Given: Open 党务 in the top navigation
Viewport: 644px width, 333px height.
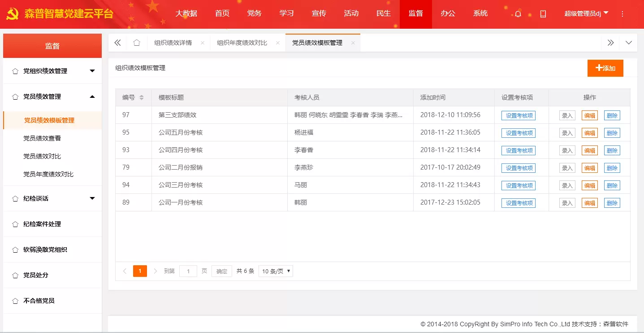Looking at the screenshot, I should [x=255, y=13].
